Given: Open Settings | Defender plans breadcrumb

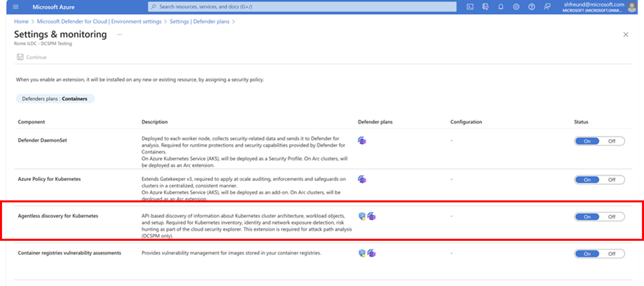Looking at the screenshot, I should point(200,22).
